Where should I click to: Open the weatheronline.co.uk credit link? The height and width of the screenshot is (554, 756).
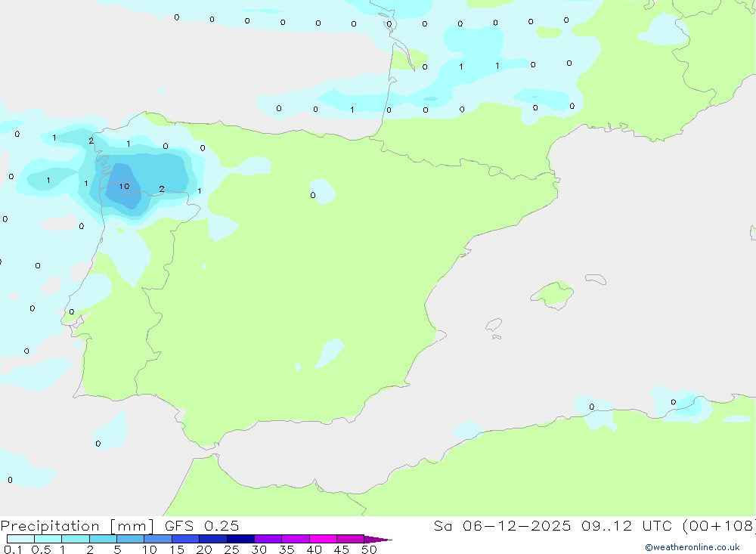coord(692,547)
